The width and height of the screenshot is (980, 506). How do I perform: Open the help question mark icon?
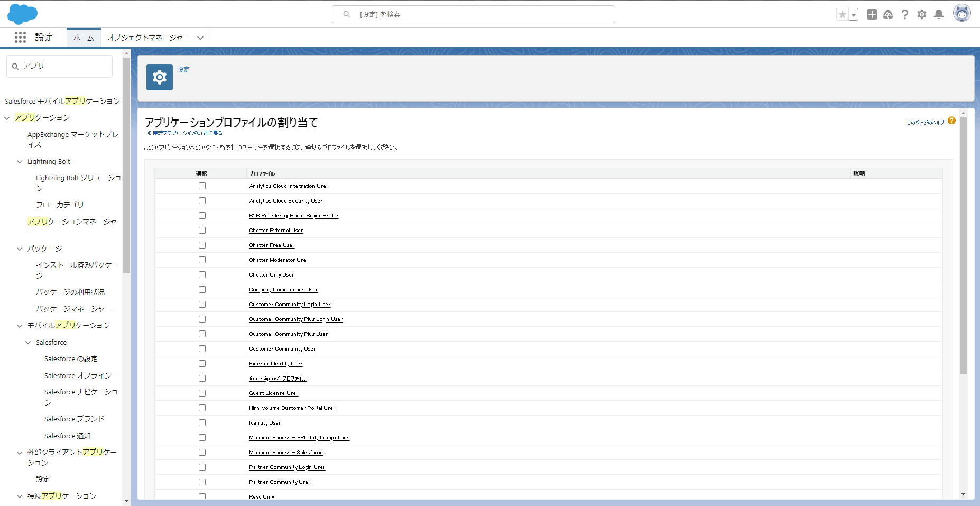pos(905,14)
